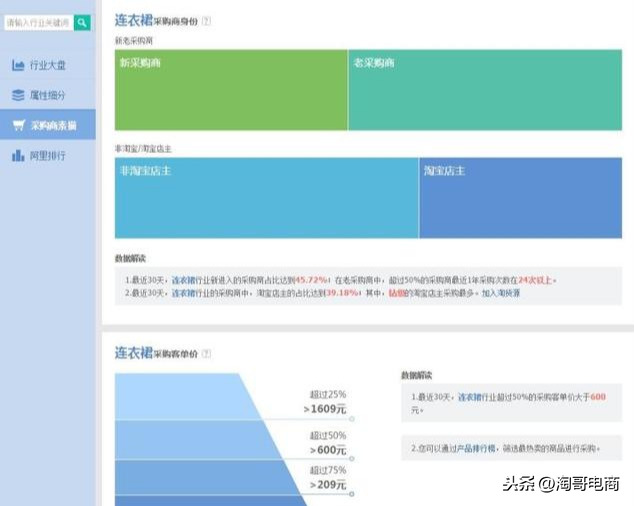
Task: Select 采购商素描 sidebar item
Action: pyautogui.click(x=48, y=125)
